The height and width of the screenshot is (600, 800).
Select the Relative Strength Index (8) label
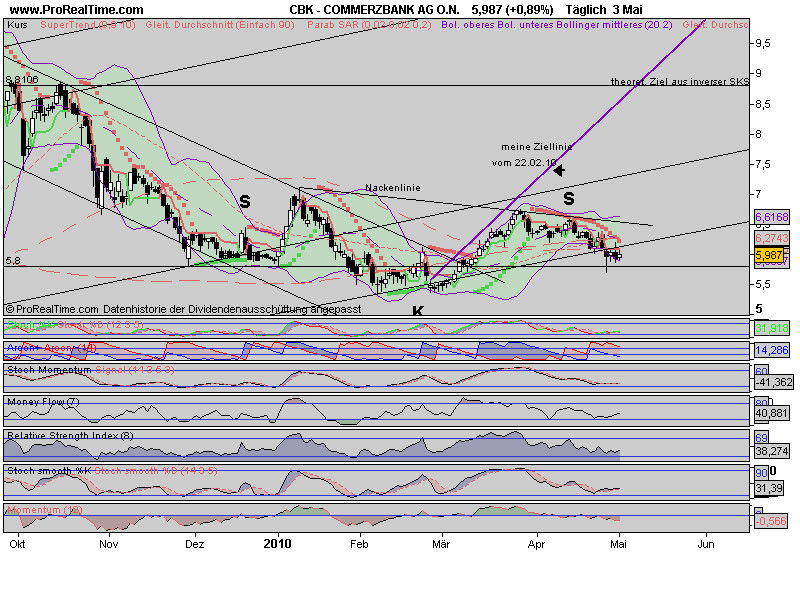pyautogui.click(x=70, y=435)
